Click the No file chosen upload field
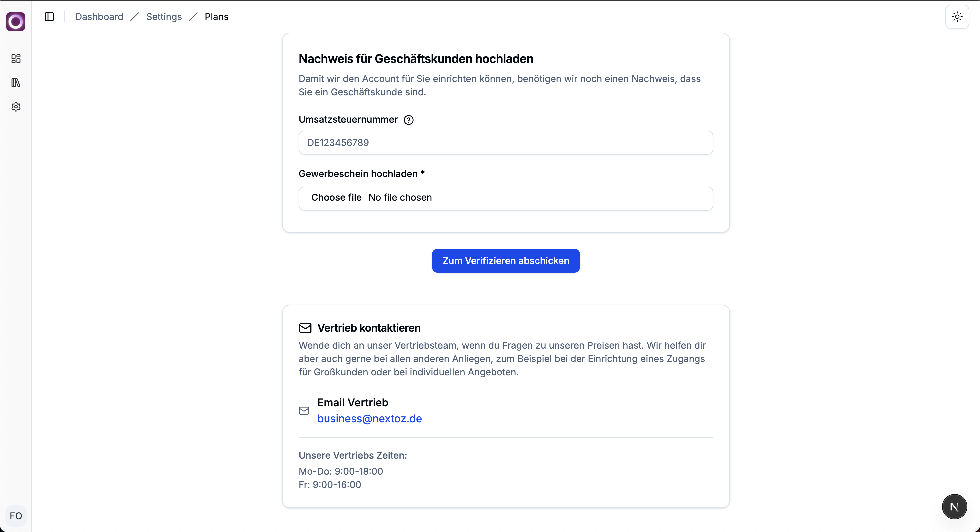 (400, 198)
